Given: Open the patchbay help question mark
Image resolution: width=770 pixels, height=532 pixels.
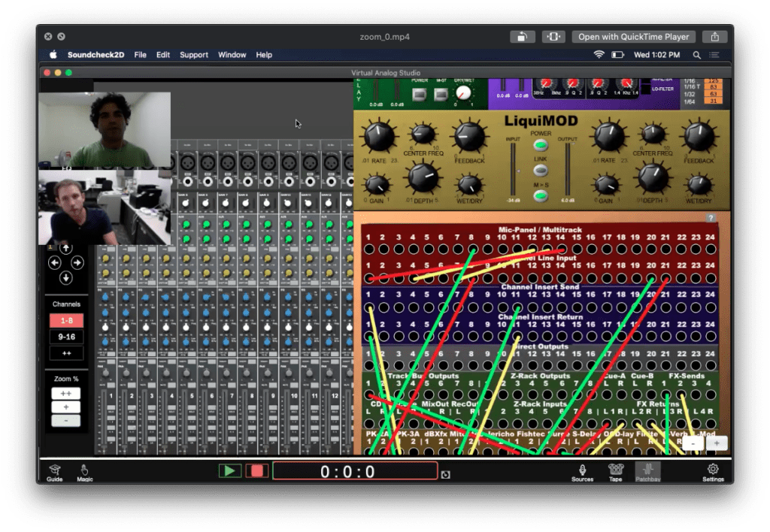Looking at the screenshot, I should coord(711,218).
